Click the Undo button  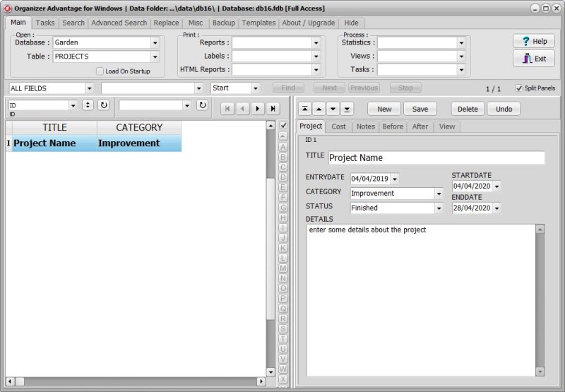pyautogui.click(x=504, y=109)
